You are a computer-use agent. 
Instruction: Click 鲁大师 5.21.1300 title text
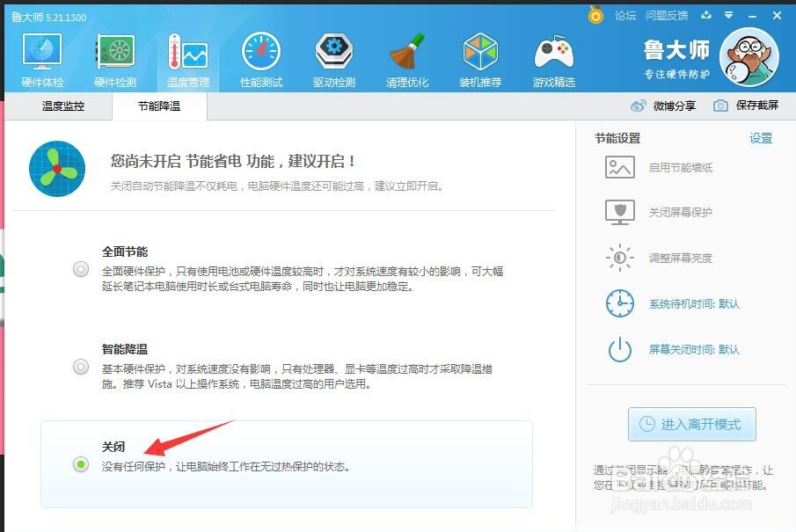[x=48, y=18]
